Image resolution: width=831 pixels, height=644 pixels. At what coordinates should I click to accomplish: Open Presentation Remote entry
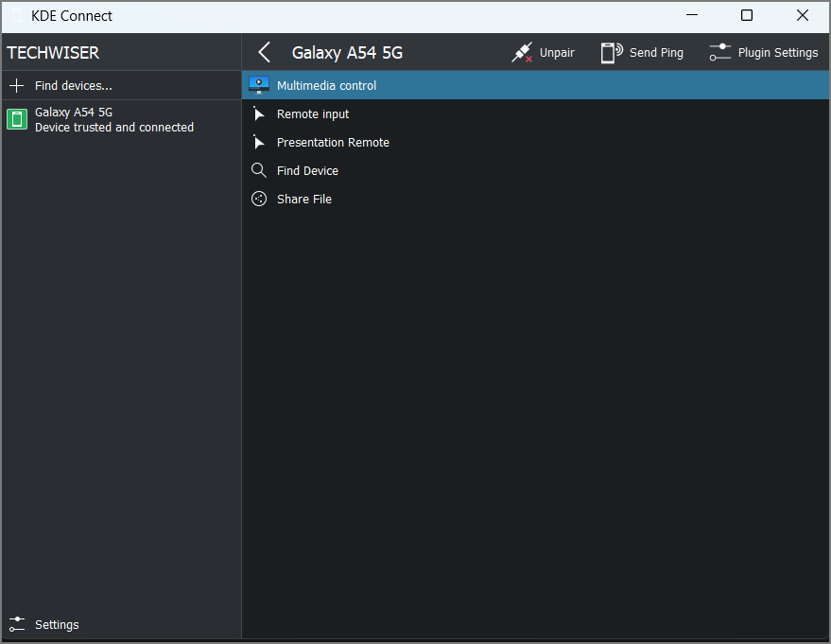click(x=535, y=142)
